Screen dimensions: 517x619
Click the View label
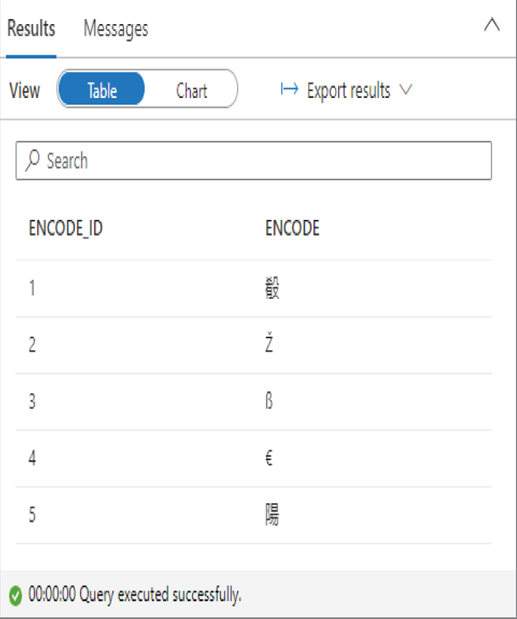[24, 90]
